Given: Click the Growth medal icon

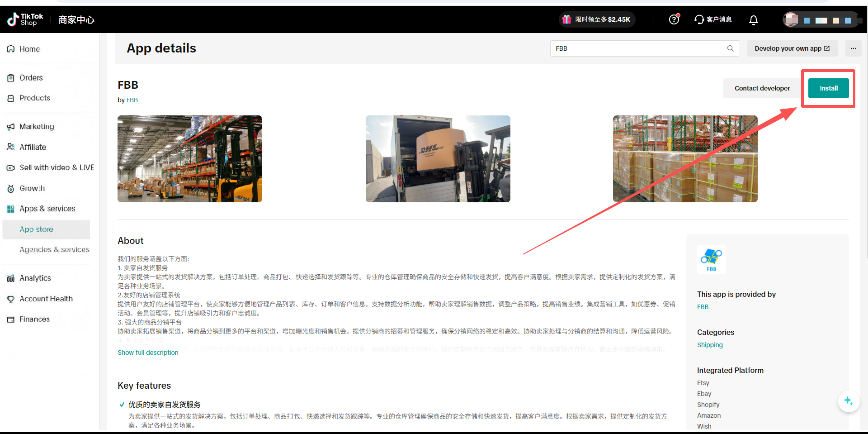Looking at the screenshot, I should pyautogui.click(x=11, y=189).
